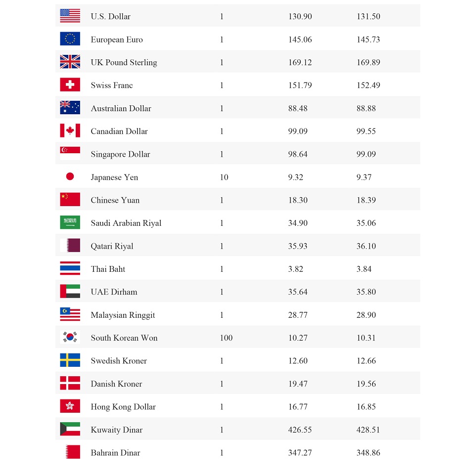
Task: Select the Kuwaity Dinar selling rate 428.51
Action: (x=368, y=430)
